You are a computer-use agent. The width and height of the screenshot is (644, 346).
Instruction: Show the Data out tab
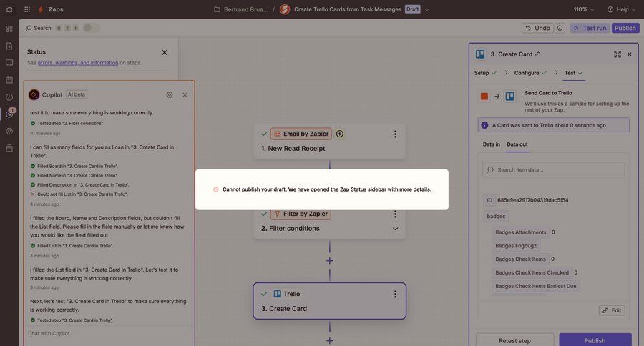tap(517, 144)
